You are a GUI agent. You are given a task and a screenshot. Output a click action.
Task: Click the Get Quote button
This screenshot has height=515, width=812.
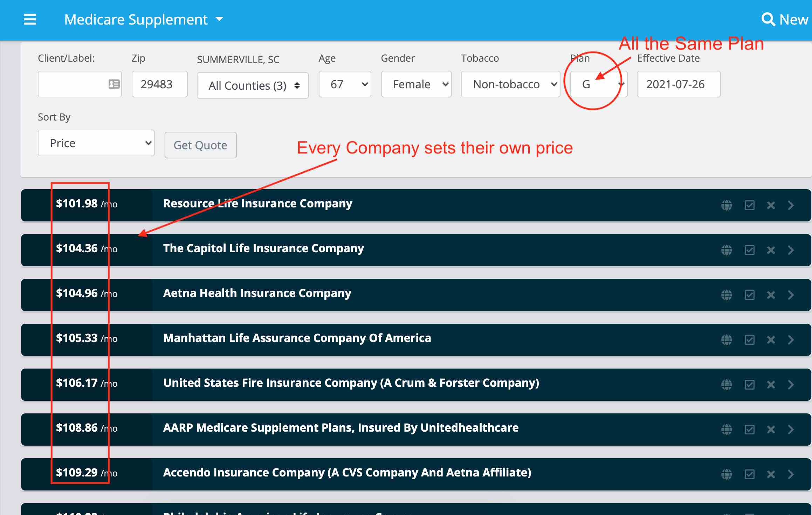[200, 145]
